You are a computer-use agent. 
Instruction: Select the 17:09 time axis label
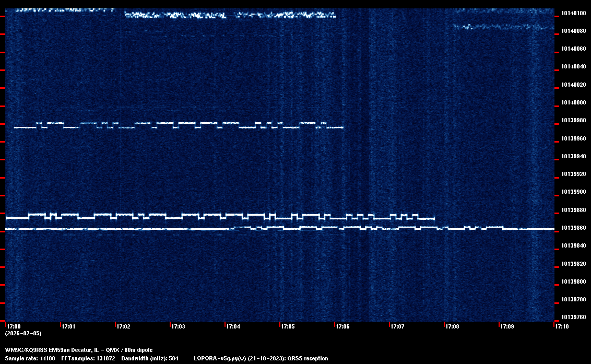pyautogui.click(x=507, y=327)
